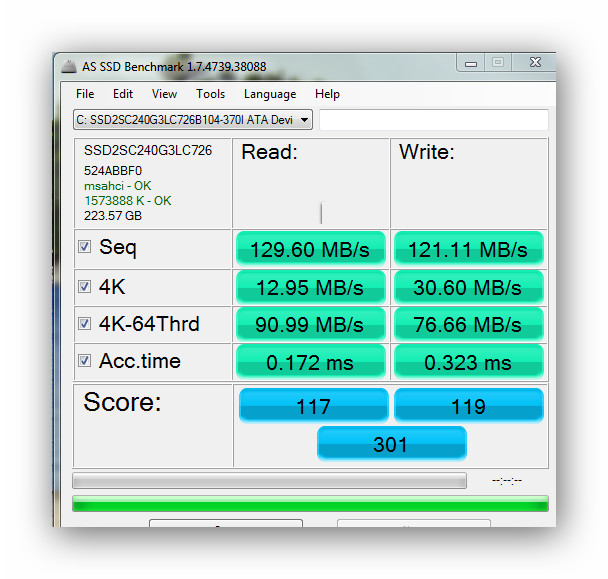
Task: Click the 524ABBF0 firmware text
Action: tap(113, 171)
